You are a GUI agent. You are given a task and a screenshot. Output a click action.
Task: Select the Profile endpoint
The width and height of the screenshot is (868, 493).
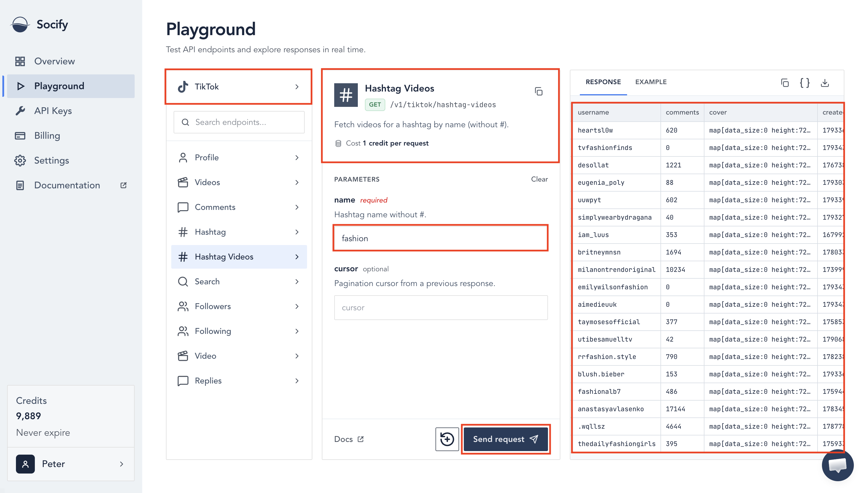(x=239, y=157)
